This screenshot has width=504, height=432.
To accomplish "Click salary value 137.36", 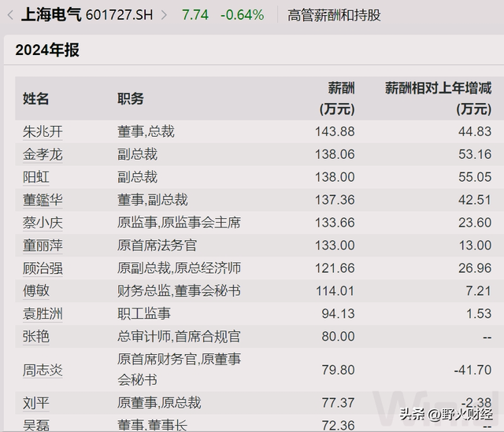I will click(335, 200).
